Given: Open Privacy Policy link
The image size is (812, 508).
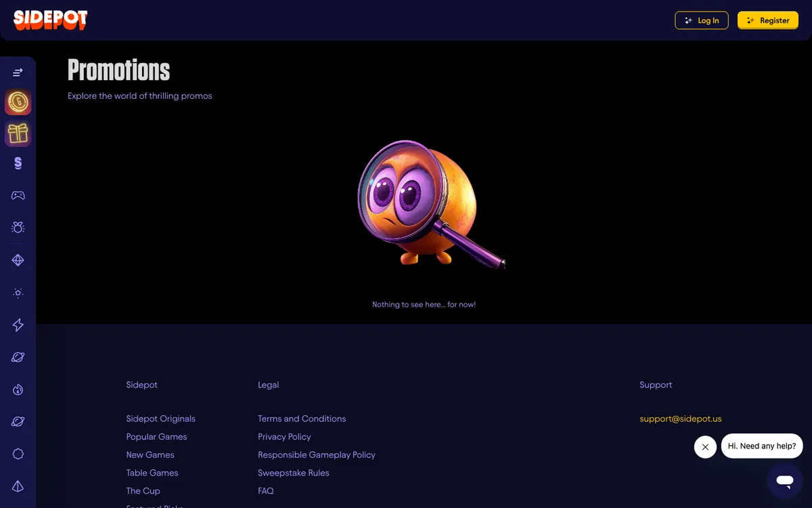Looking at the screenshot, I should [x=284, y=437].
